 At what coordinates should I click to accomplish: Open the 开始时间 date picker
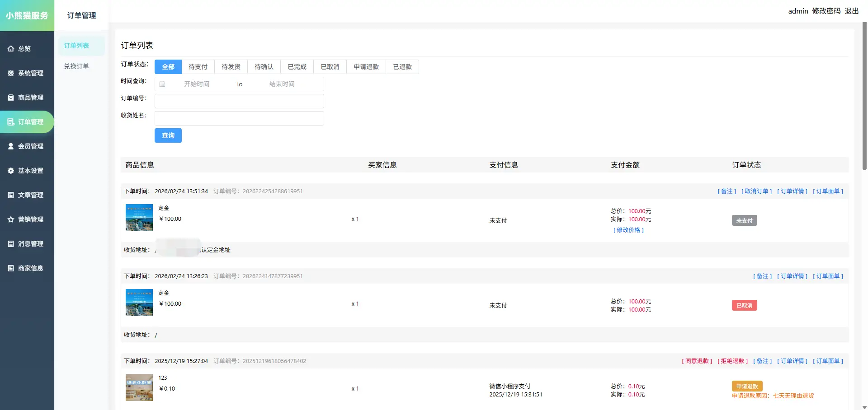point(197,84)
